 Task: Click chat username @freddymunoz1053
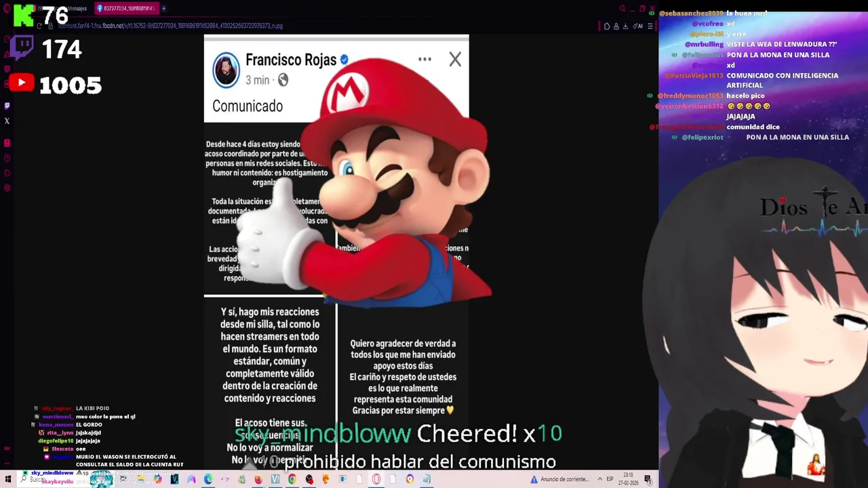pos(690,96)
